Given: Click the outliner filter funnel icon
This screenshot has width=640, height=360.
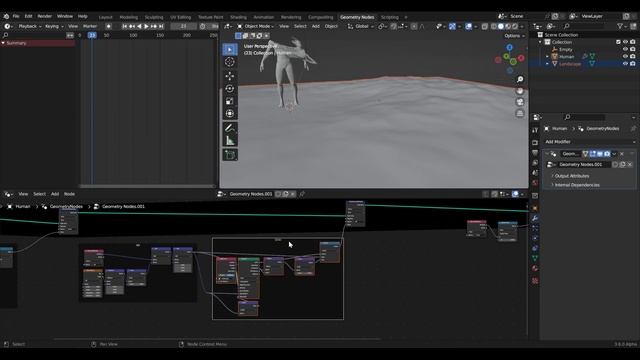Looking at the screenshot, I should tap(620, 26).
